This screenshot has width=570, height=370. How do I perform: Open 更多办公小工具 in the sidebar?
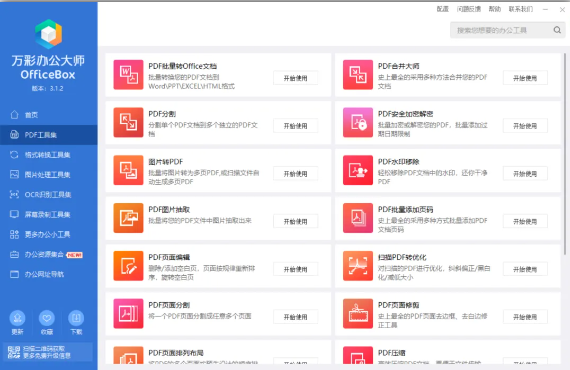[x=49, y=234]
